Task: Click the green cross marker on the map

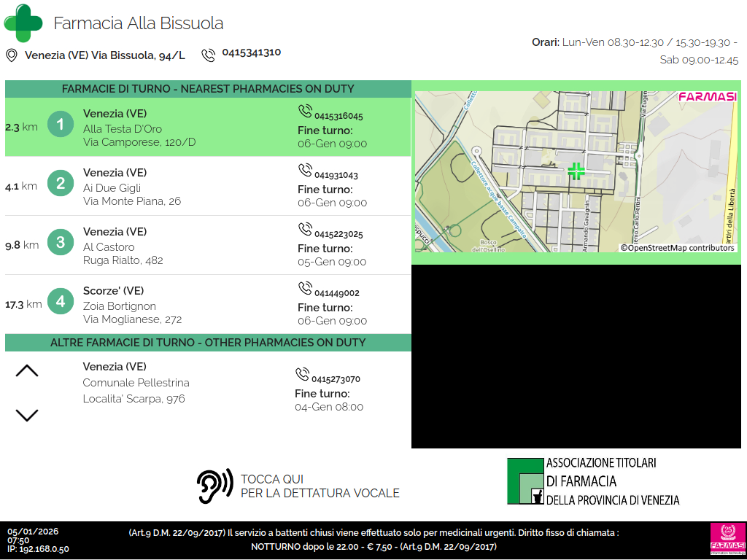Action: 576,171
